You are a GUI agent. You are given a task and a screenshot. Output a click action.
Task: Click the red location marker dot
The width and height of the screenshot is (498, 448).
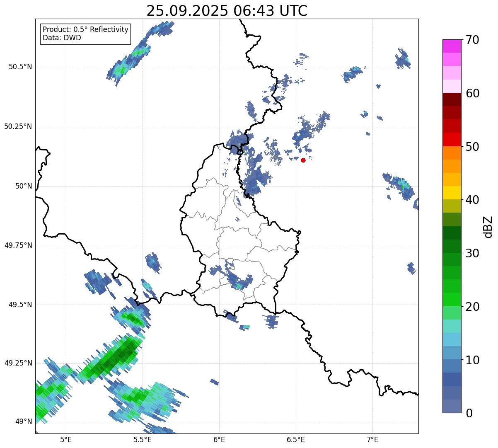coord(303,160)
